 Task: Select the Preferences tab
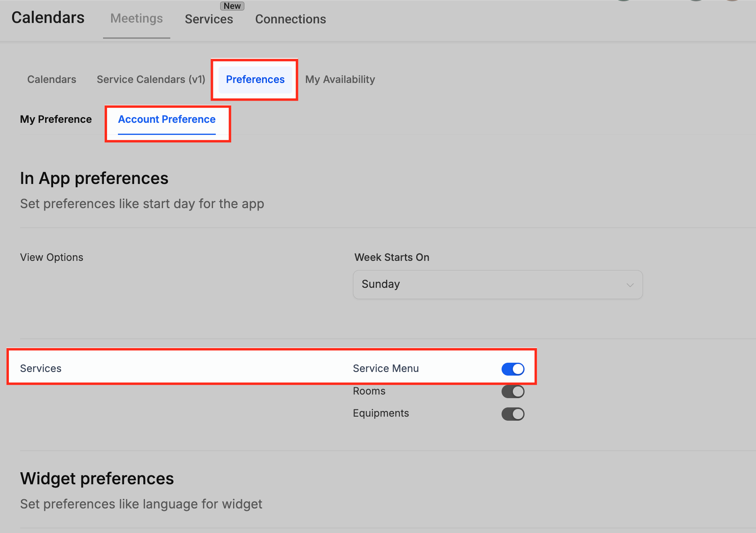click(x=255, y=79)
